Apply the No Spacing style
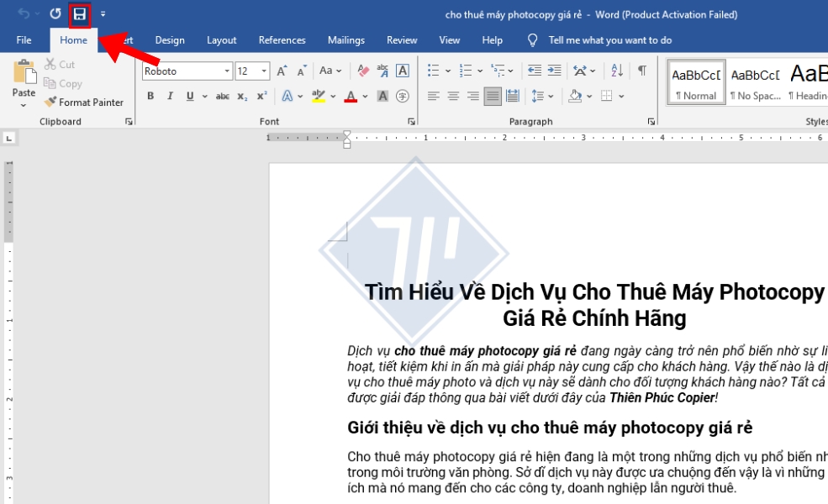 tap(754, 82)
